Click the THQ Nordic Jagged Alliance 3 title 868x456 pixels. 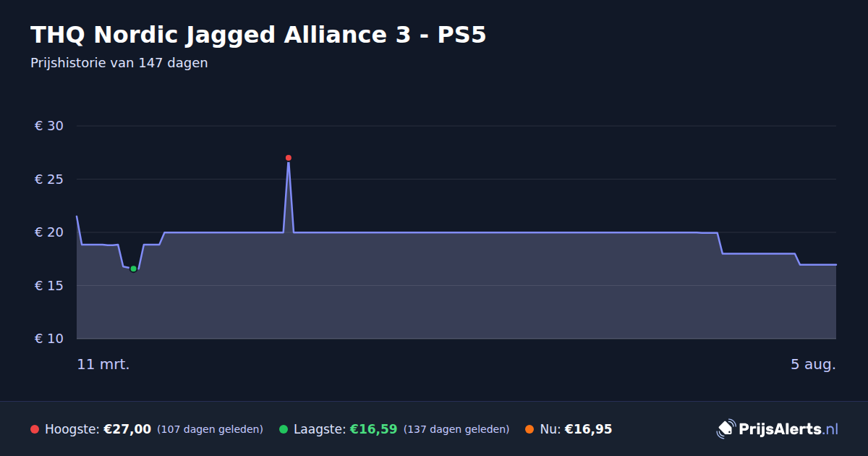coord(258,35)
